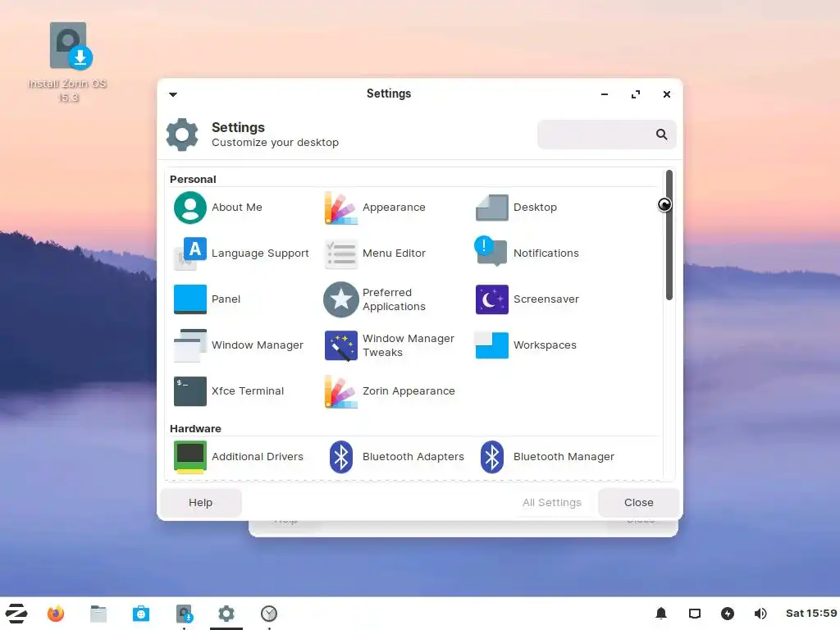Viewport: 840px width, 630px height.
Task: Open the Files manager from taskbar
Action: tap(98, 614)
